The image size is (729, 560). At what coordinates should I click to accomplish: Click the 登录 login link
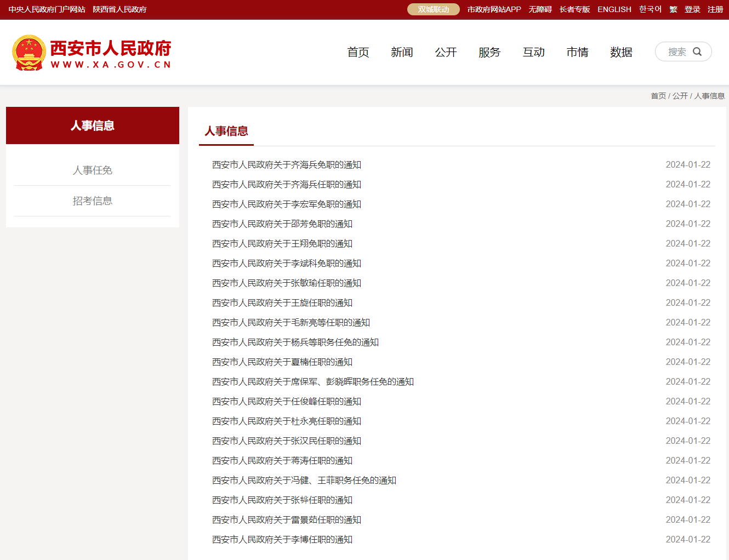692,9
